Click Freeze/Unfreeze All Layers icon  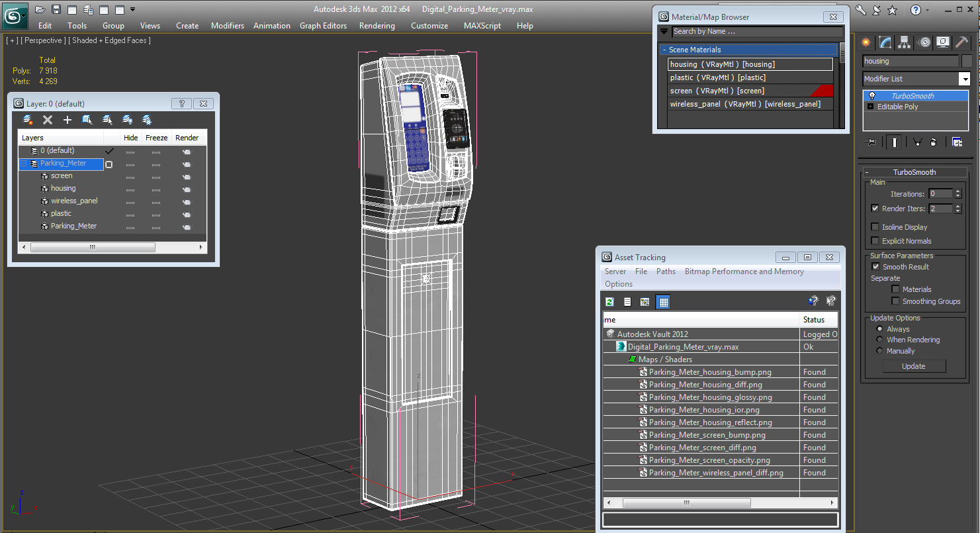(147, 120)
